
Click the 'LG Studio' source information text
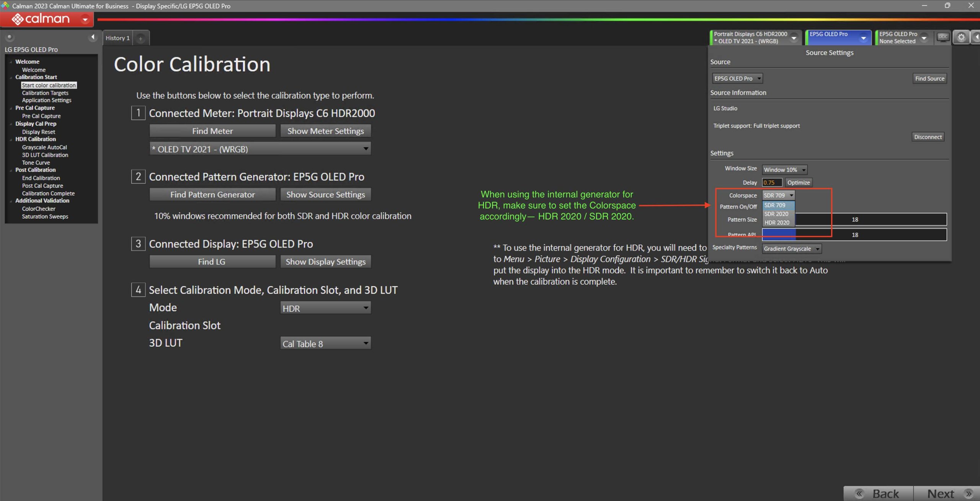(x=725, y=108)
